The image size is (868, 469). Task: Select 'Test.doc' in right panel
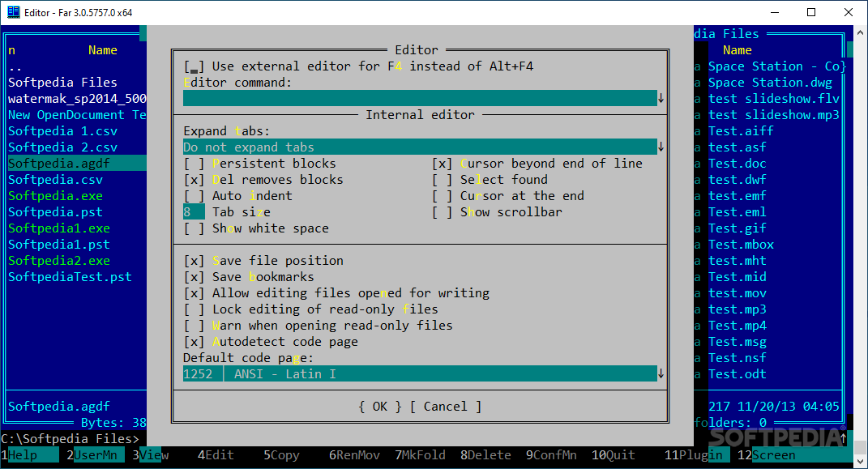[737, 164]
